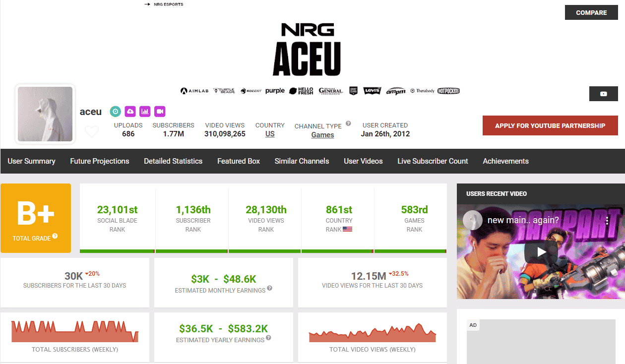Screen dimensions: 625x364
Task: Click the purple video camera badge
Action: (x=160, y=112)
